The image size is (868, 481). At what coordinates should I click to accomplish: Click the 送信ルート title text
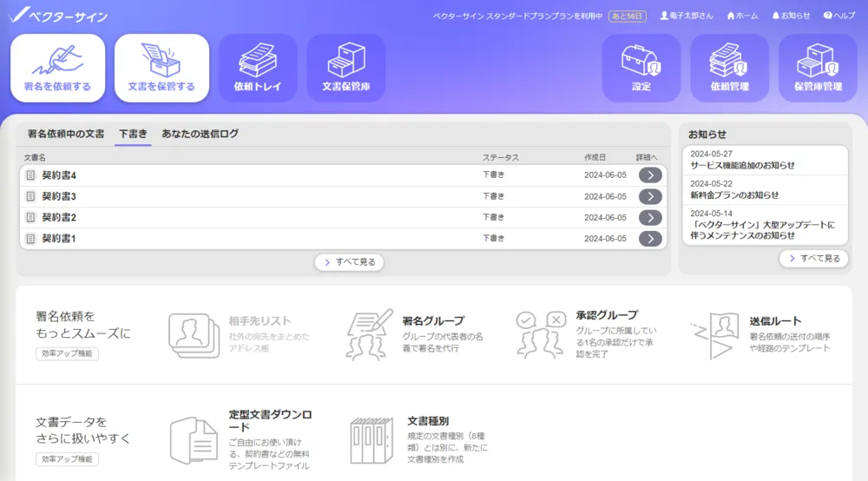[775, 321]
